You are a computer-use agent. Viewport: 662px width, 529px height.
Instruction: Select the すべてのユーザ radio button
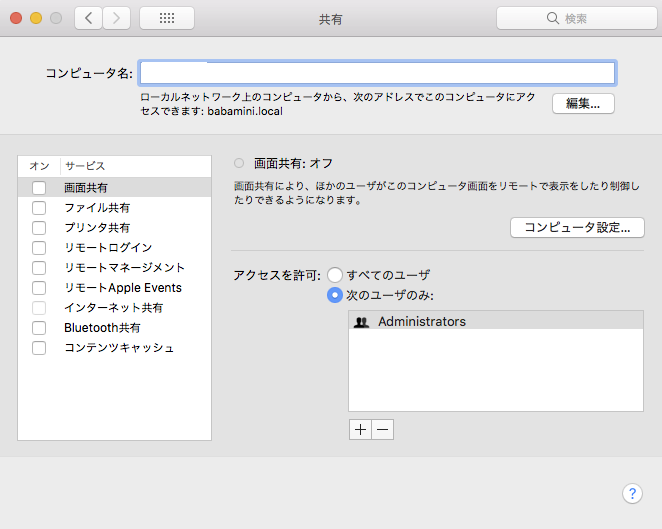(x=335, y=275)
